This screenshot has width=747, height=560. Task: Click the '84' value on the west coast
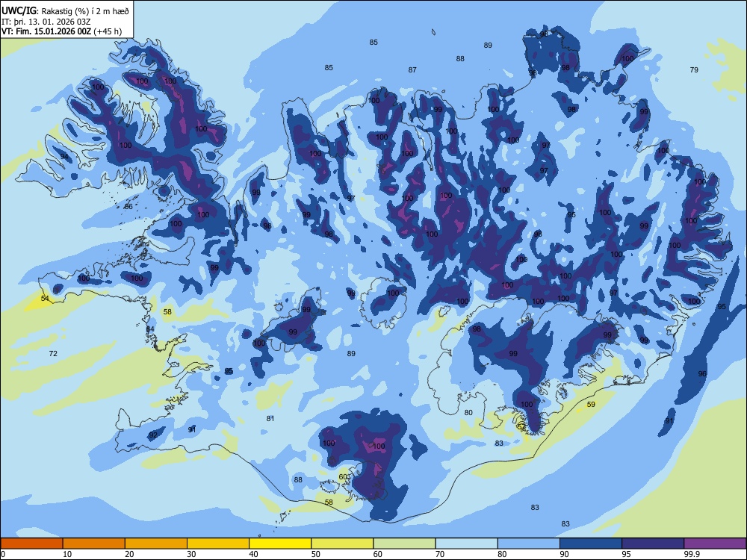[150, 329]
